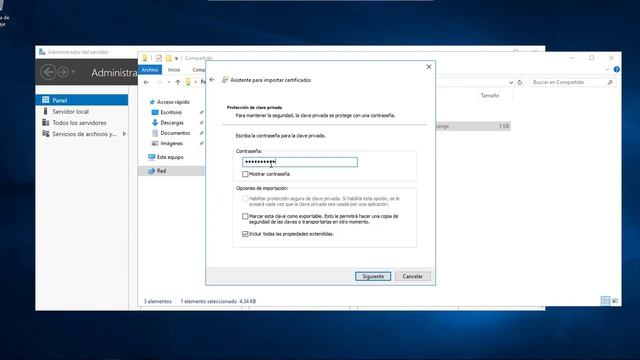Click Server Manager's back arrow button
This screenshot has width=640, height=360.
tap(48, 72)
